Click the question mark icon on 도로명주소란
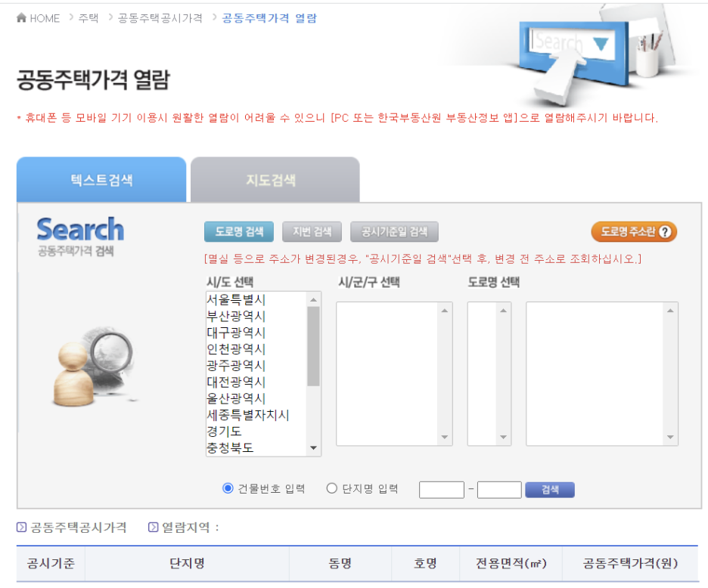This screenshot has height=588, width=708. point(665,231)
